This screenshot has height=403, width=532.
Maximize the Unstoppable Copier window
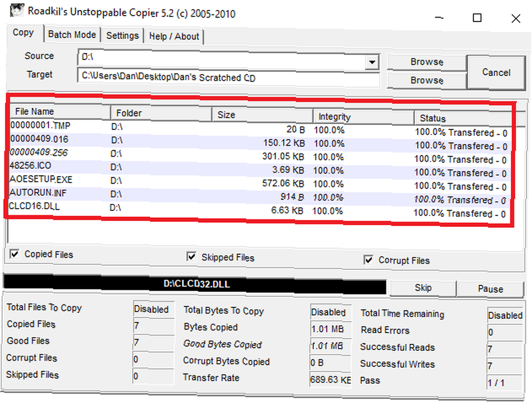pyautogui.click(x=477, y=18)
